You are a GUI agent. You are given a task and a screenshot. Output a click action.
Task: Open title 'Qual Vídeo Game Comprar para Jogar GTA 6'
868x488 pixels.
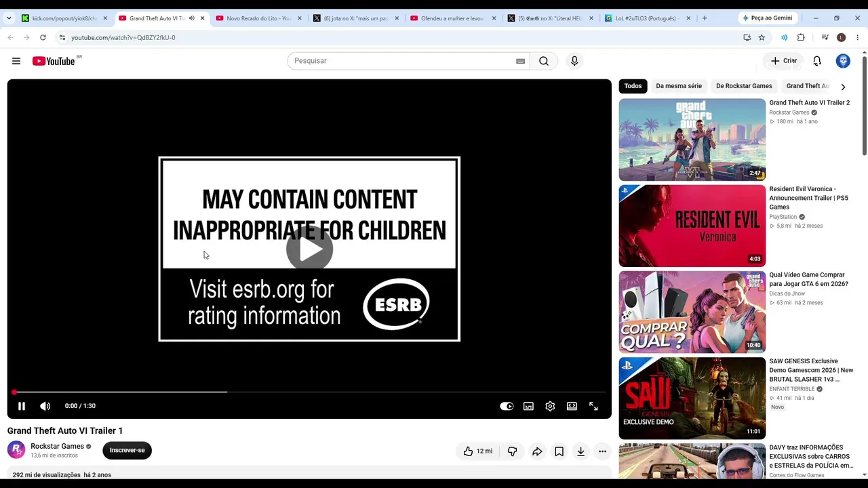808,279
